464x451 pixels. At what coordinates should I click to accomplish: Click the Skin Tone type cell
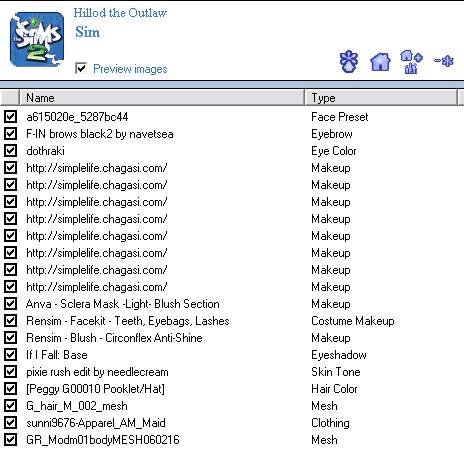(x=336, y=372)
